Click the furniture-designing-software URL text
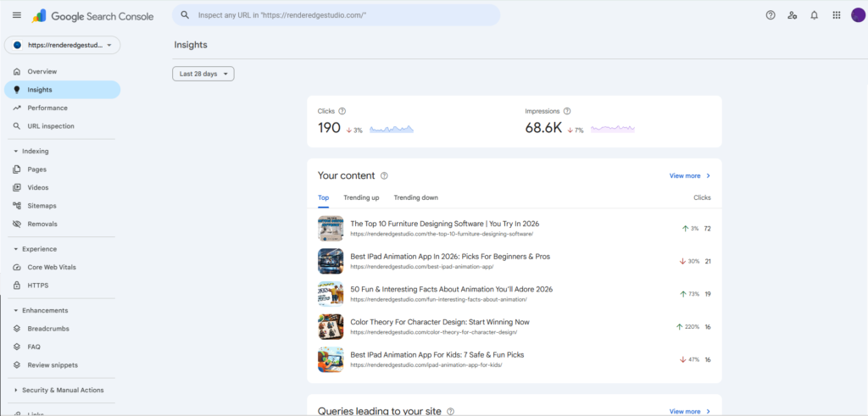Image resolution: width=868 pixels, height=416 pixels. click(x=442, y=234)
